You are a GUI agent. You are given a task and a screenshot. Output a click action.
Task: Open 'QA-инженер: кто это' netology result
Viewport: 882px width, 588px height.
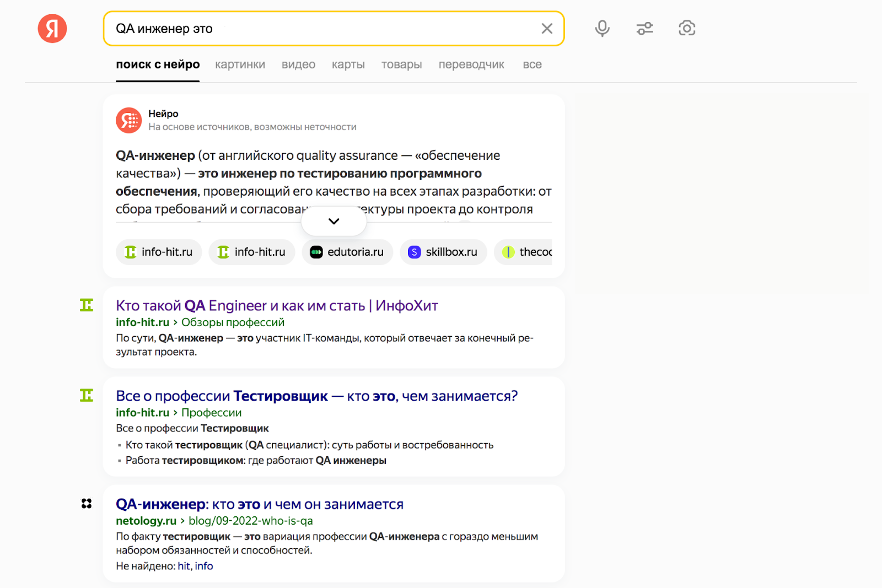260,504
